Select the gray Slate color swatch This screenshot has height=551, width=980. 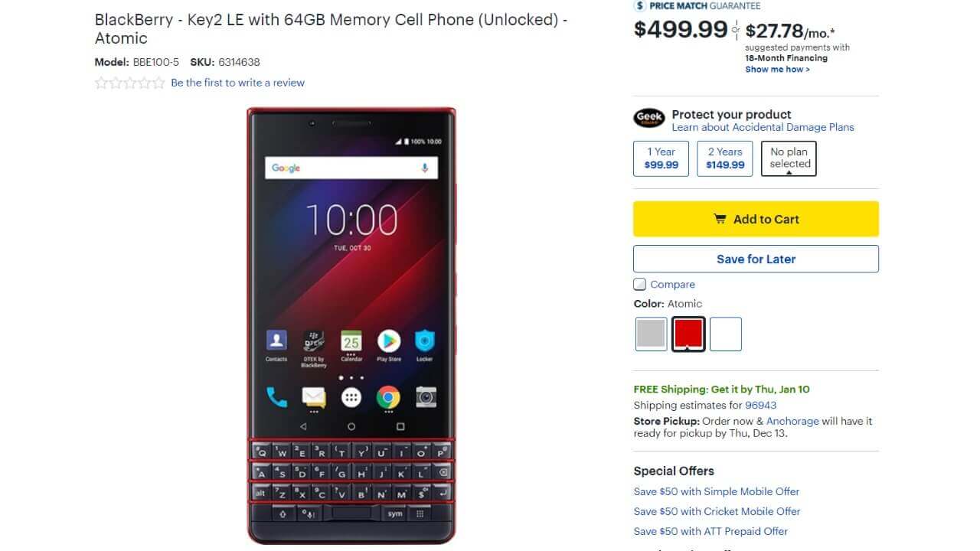point(651,334)
